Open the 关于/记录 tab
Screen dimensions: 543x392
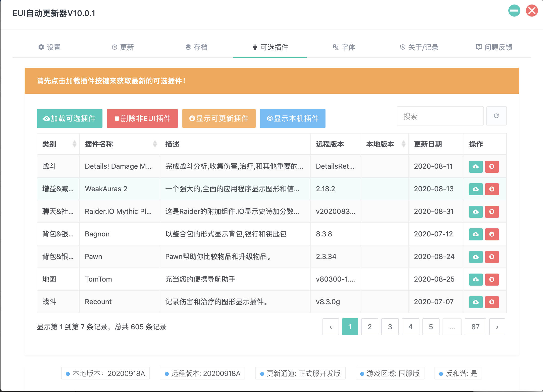(419, 47)
